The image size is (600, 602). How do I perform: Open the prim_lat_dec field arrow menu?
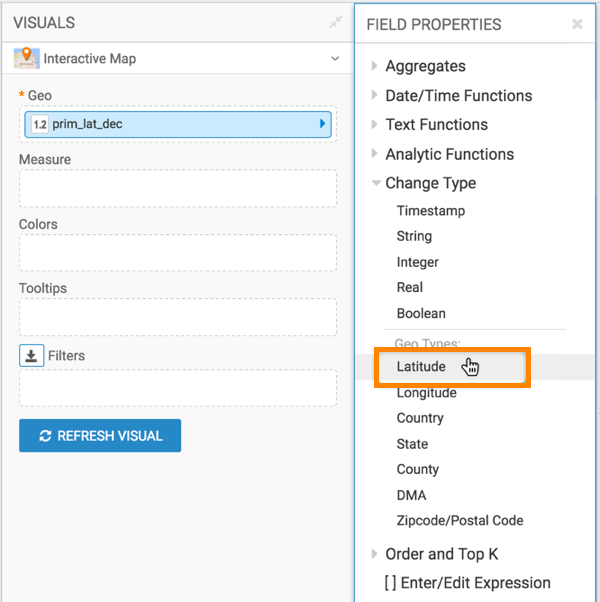point(322,124)
